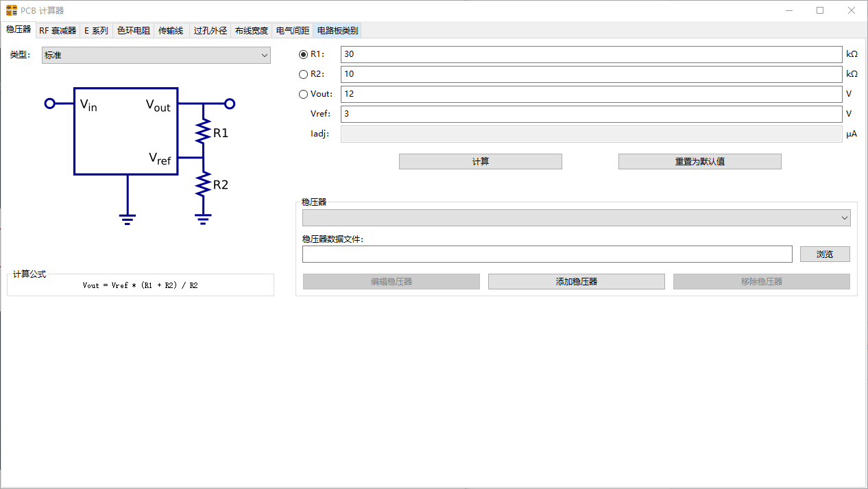Switch to the 色环电阻 tab
The image size is (868, 489).
[x=134, y=31]
